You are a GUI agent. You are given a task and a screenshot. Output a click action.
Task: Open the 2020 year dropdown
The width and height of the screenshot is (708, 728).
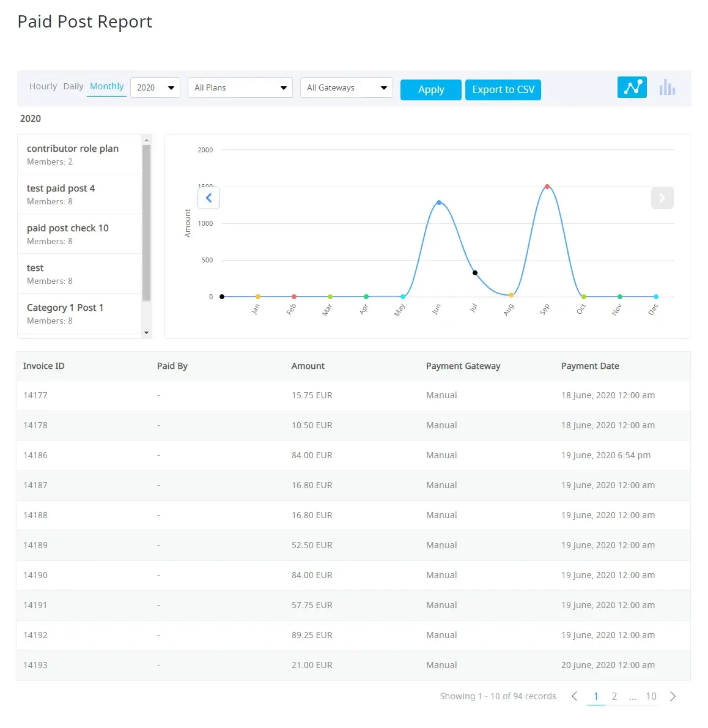[x=155, y=87]
